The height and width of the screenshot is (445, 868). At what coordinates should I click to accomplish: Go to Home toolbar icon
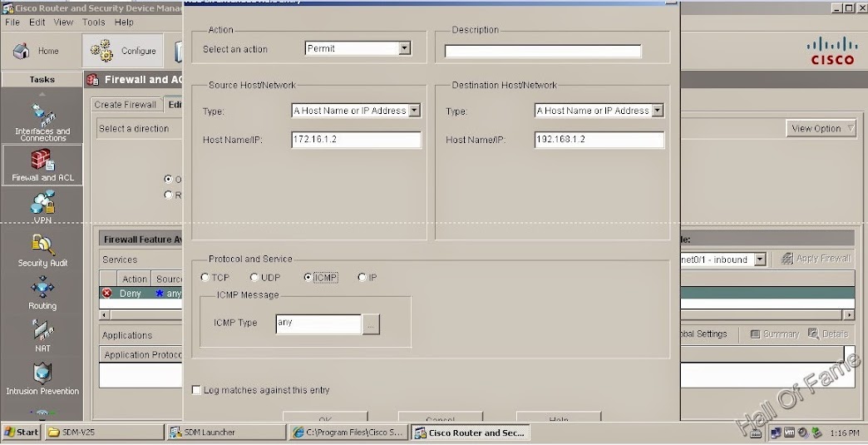(37, 51)
